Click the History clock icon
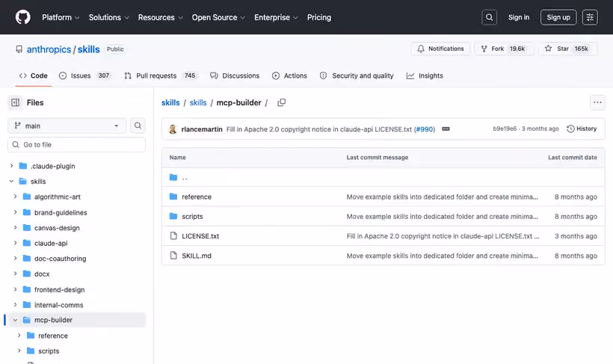Image resolution: width=613 pixels, height=364 pixels. click(571, 129)
